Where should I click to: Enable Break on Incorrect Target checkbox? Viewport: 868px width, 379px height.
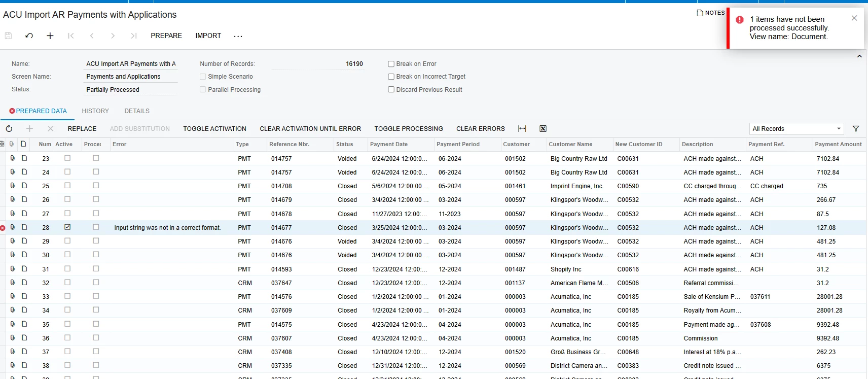tap(391, 77)
